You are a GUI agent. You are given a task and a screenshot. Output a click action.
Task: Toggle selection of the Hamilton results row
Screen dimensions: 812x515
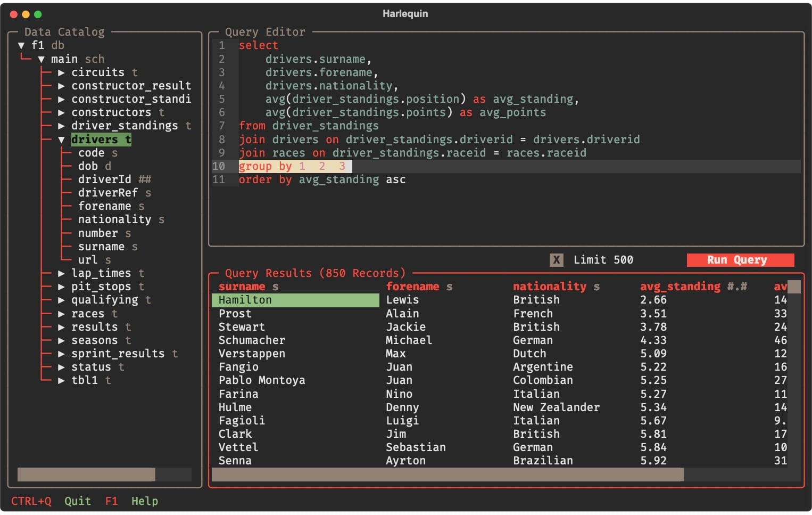point(296,300)
